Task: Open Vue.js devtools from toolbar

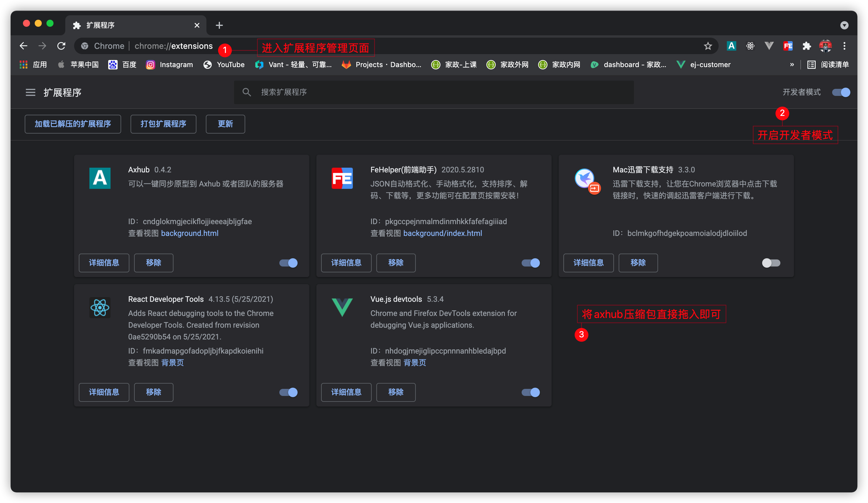Action: point(769,46)
